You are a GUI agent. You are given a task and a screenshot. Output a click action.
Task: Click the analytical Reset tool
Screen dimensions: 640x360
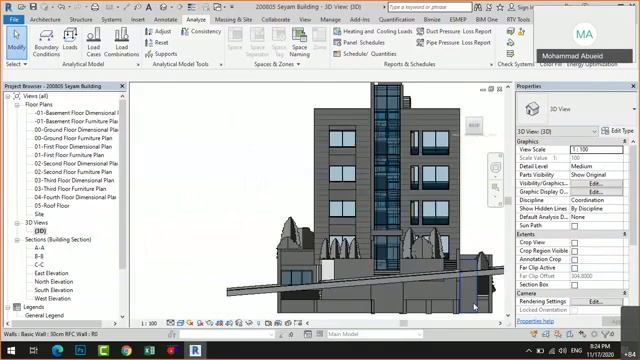(x=157, y=42)
